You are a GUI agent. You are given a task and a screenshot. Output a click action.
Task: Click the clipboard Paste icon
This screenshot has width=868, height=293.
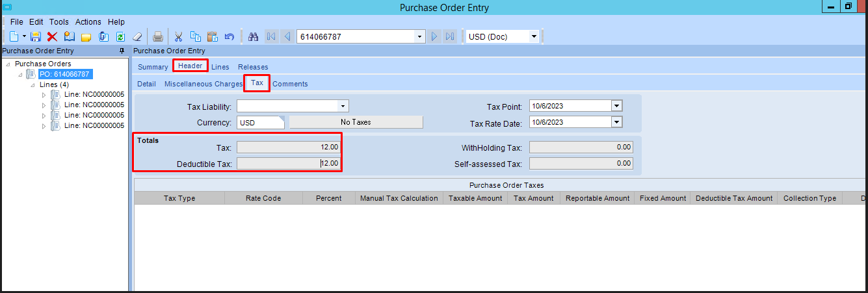[212, 36]
